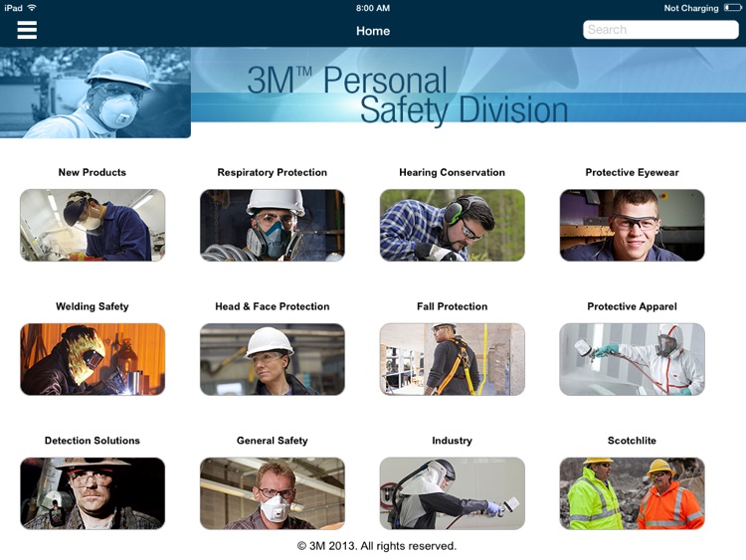The image size is (746, 560).
Task: Open the Hearing Conservation thumbnail image
Action: pos(452,225)
